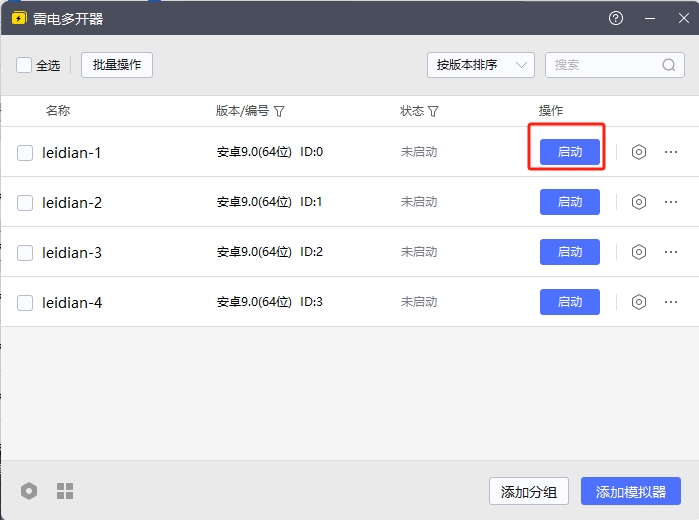Expand the 按版本排序 sort dropdown

pos(481,65)
